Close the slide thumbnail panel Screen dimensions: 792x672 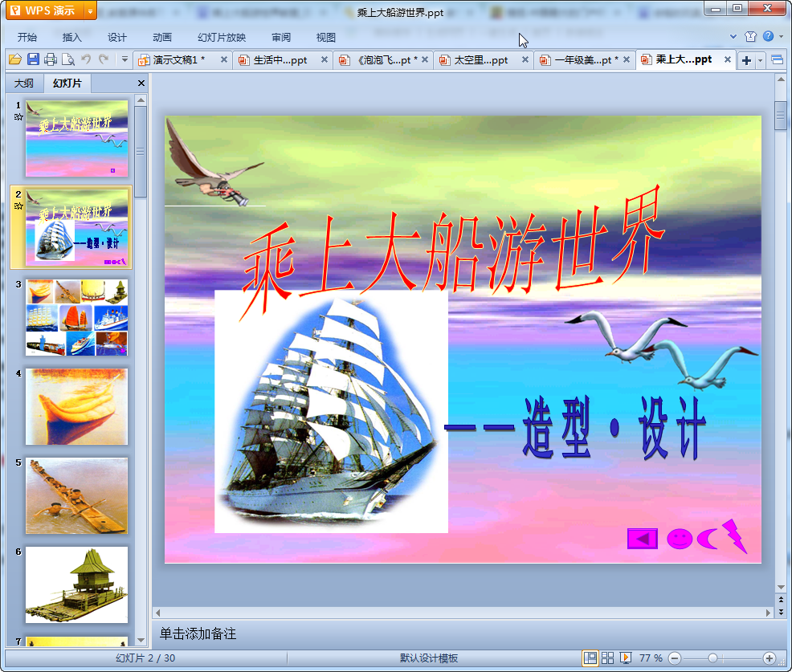click(x=141, y=83)
